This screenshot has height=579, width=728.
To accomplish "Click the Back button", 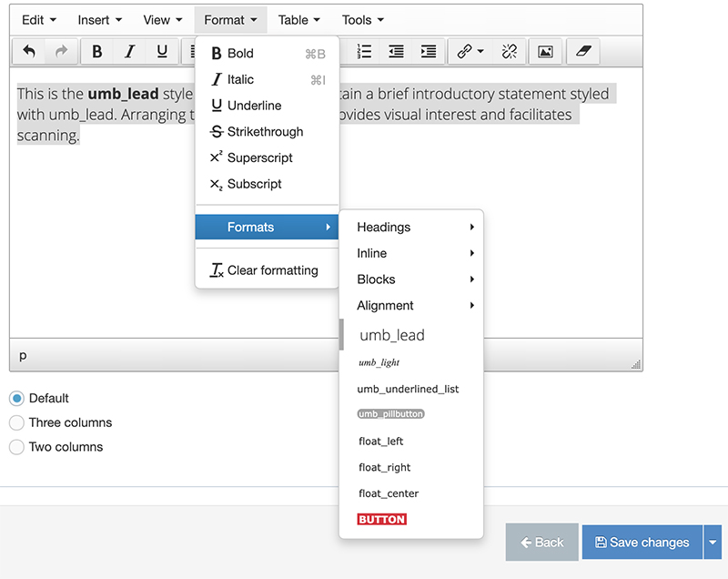I will [541, 543].
